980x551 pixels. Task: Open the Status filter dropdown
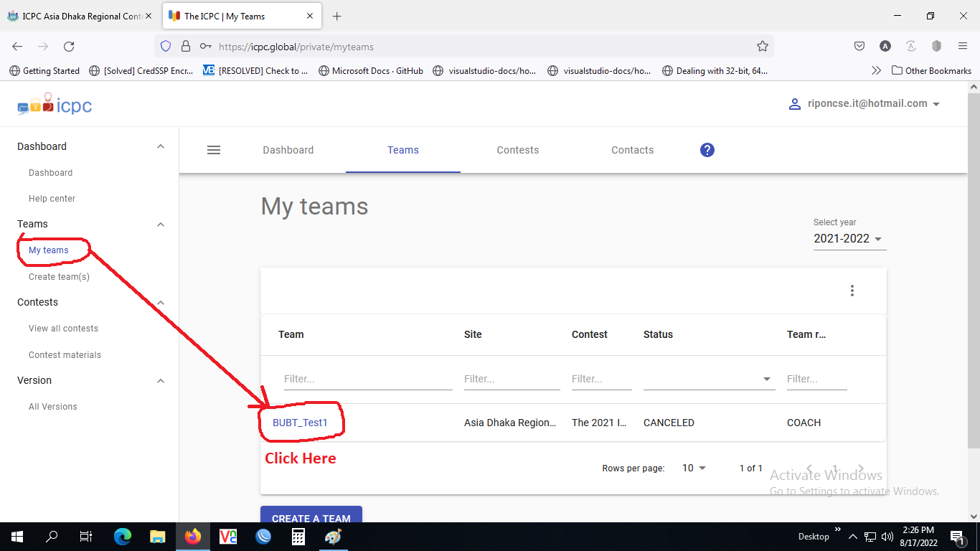click(x=708, y=379)
